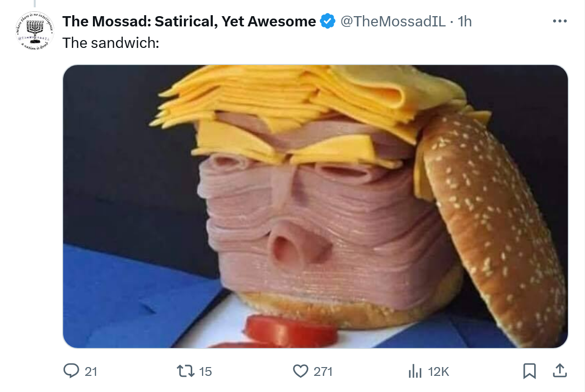This screenshot has height=392, width=585.
Task: Click "The sandwich:" tweet text
Action: [111, 43]
